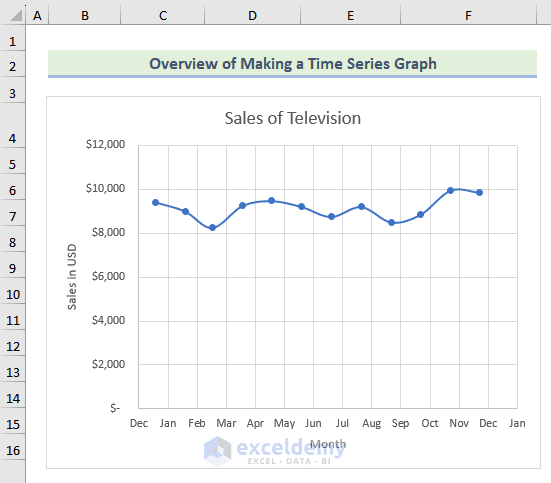Select column D header
The height and width of the screenshot is (483, 551).
click(x=252, y=15)
